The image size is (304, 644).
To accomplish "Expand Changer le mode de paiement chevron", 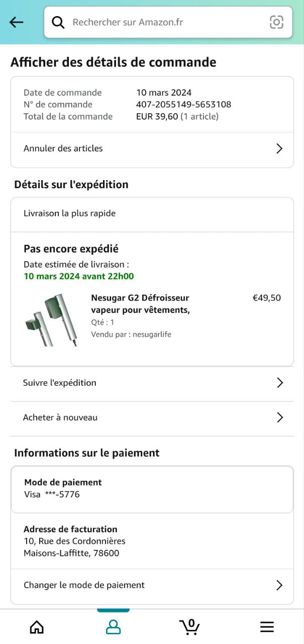I will [279, 585].
